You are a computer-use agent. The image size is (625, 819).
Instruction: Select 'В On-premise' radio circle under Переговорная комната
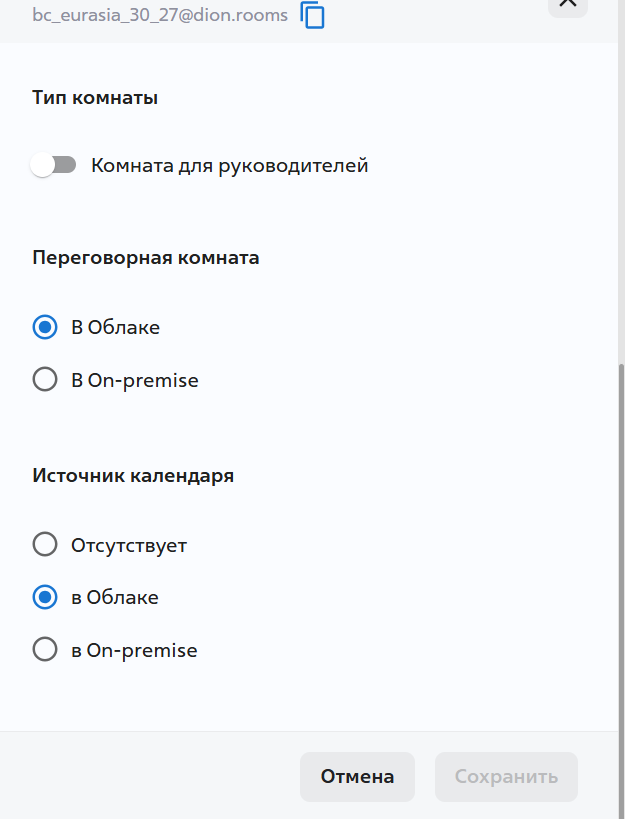(x=45, y=380)
